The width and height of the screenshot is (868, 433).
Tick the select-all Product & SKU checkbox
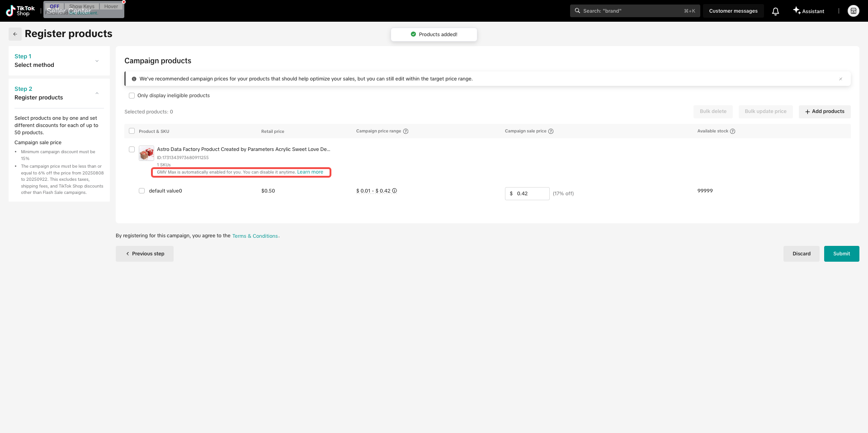[x=132, y=131]
